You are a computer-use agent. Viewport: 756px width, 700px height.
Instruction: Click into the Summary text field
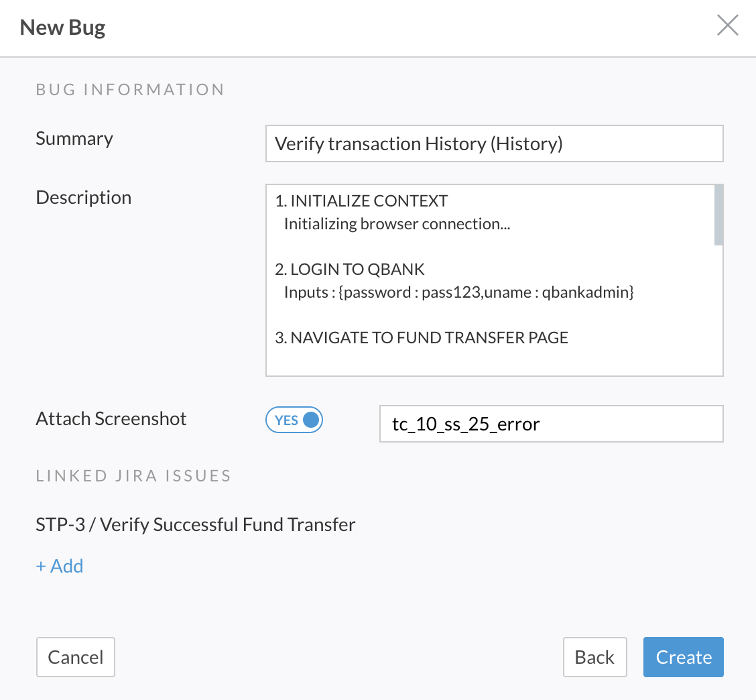point(494,143)
